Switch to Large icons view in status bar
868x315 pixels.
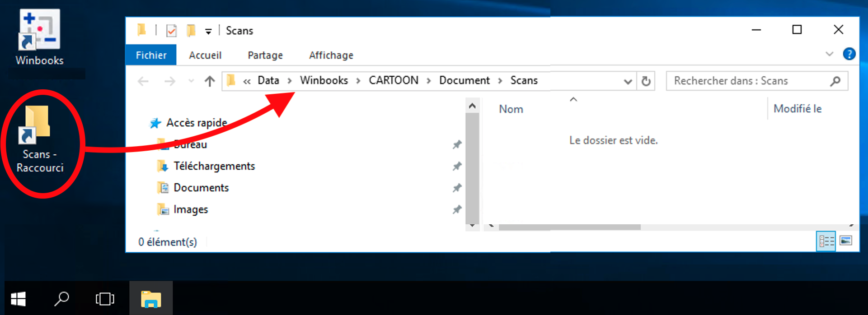coord(846,241)
